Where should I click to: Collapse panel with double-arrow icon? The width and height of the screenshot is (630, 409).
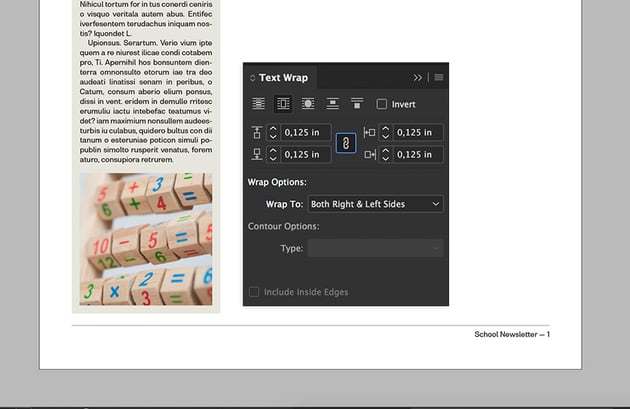point(418,78)
